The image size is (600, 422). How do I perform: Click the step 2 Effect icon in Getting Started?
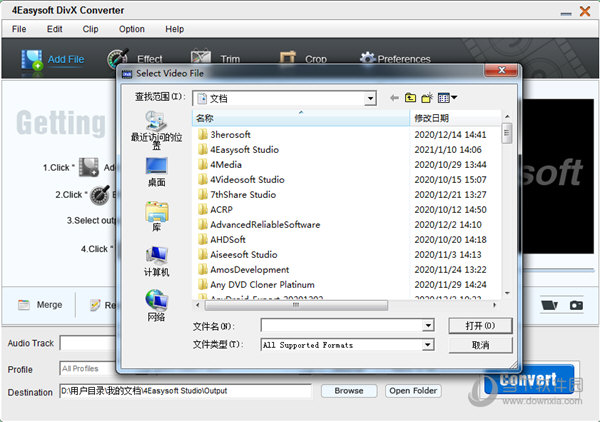pos(100,195)
